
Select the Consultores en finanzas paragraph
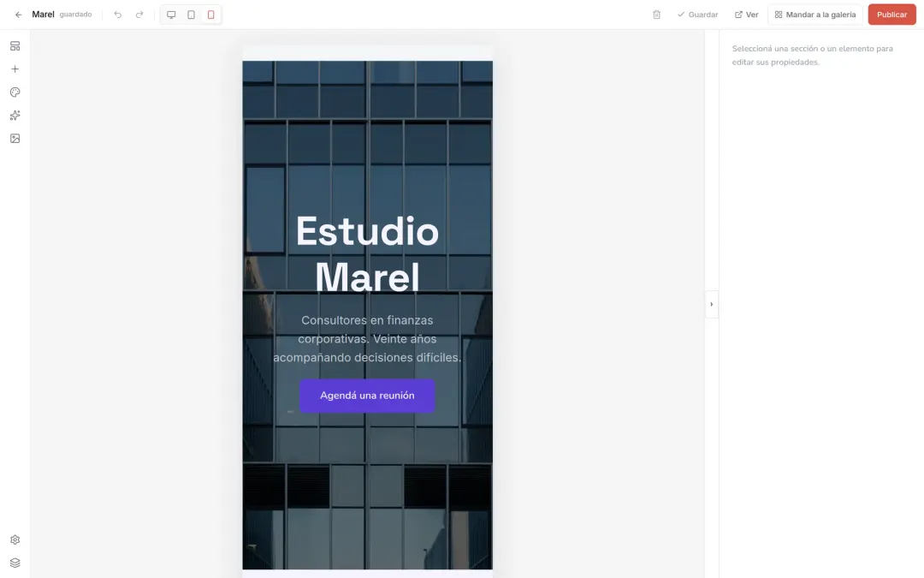tap(367, 338)
